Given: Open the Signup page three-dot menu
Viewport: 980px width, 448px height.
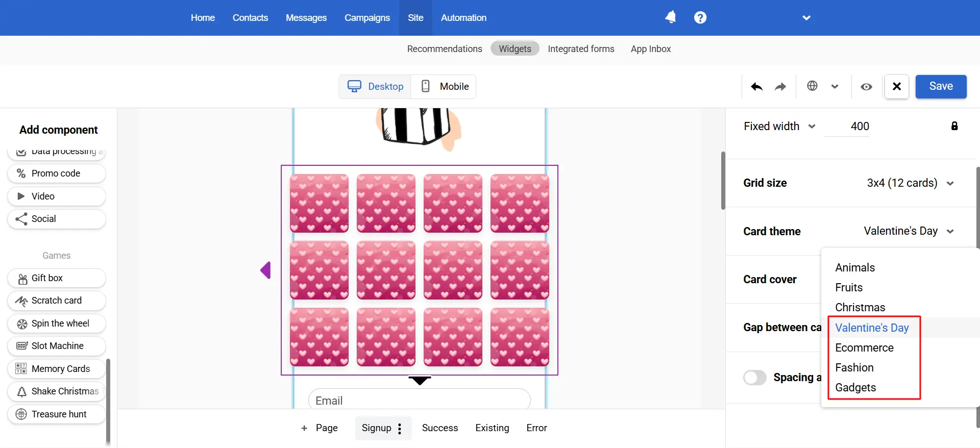Looking at the screenshot, I should [400, 428].
